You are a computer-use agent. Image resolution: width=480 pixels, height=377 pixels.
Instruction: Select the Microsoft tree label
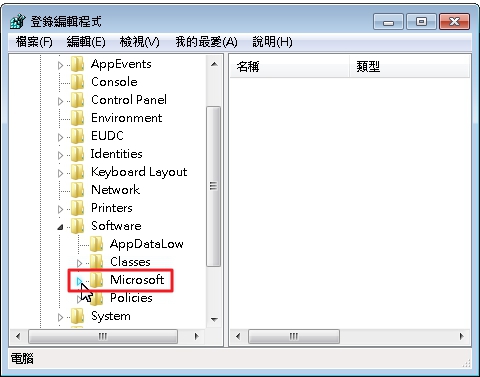(137, 280)
